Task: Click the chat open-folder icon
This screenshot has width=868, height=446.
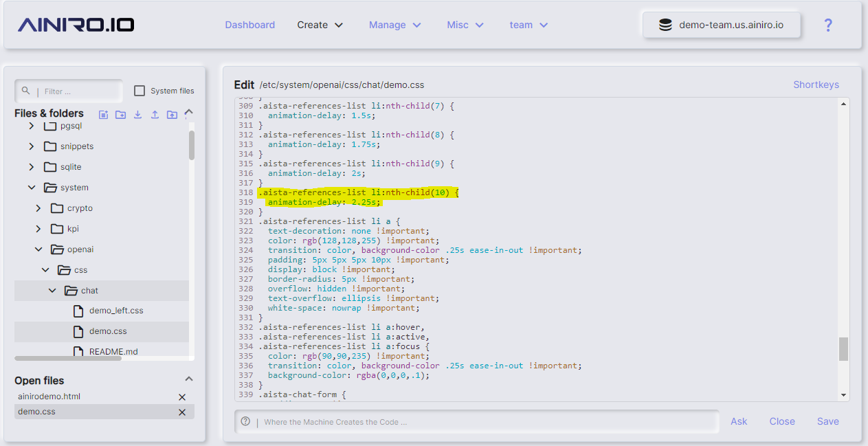Action: point(71,291)
